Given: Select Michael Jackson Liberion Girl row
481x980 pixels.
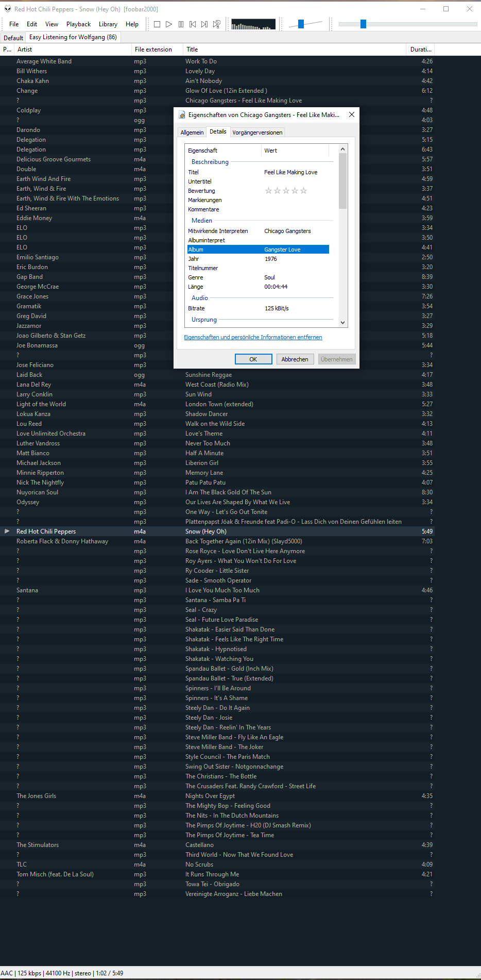Looking at the screenshot, I should coord(217,463).
